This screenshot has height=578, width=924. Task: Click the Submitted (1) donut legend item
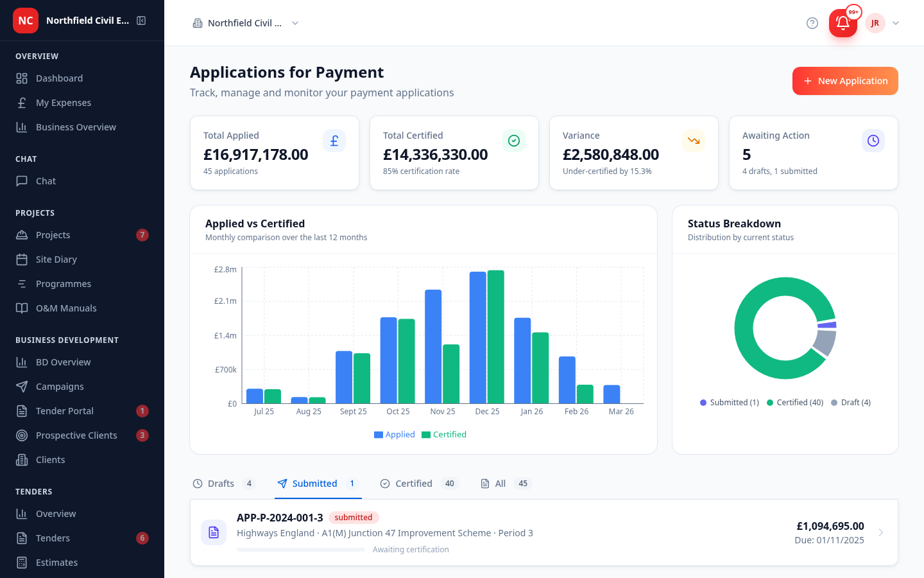click(x=730, y=403)
